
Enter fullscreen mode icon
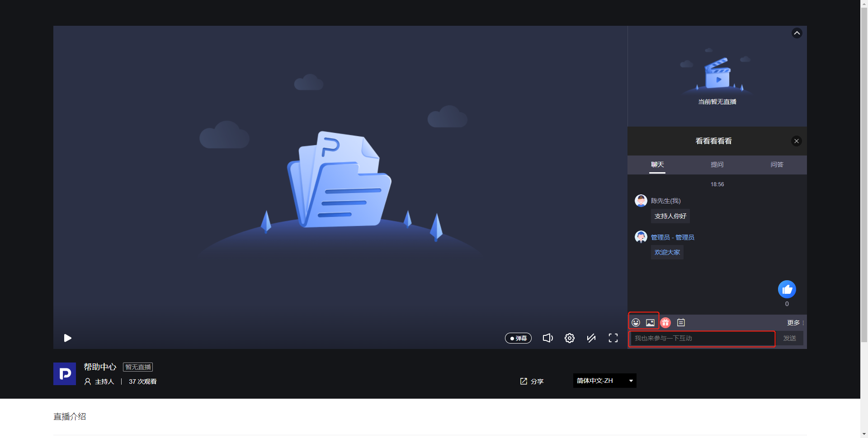(x=613, y=338)
